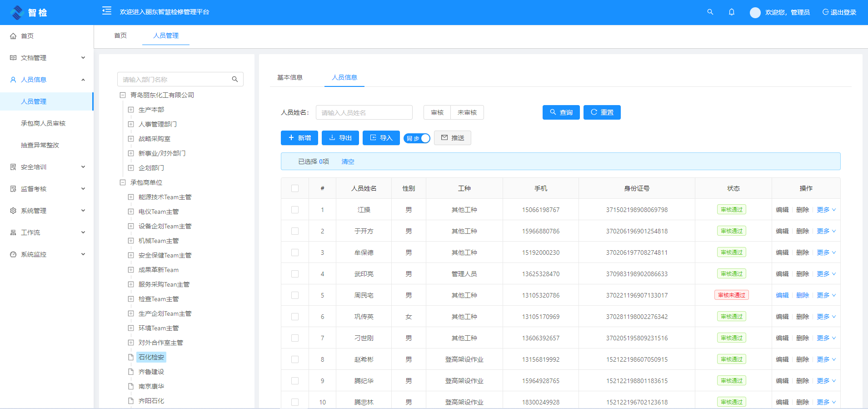The height and width of the screenshot is (409, 868).
Task: Collapse the 承包商单位 tree node
Action: [x=123, y=182]
